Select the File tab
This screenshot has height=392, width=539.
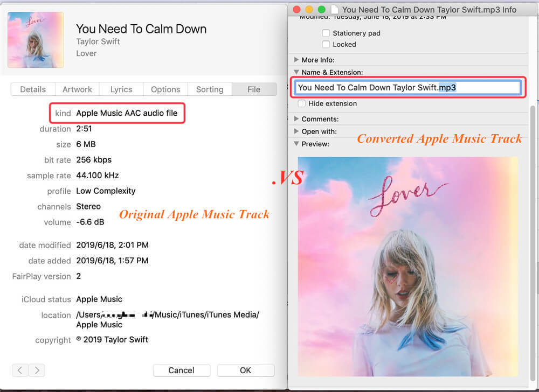(x=254, y=89)
